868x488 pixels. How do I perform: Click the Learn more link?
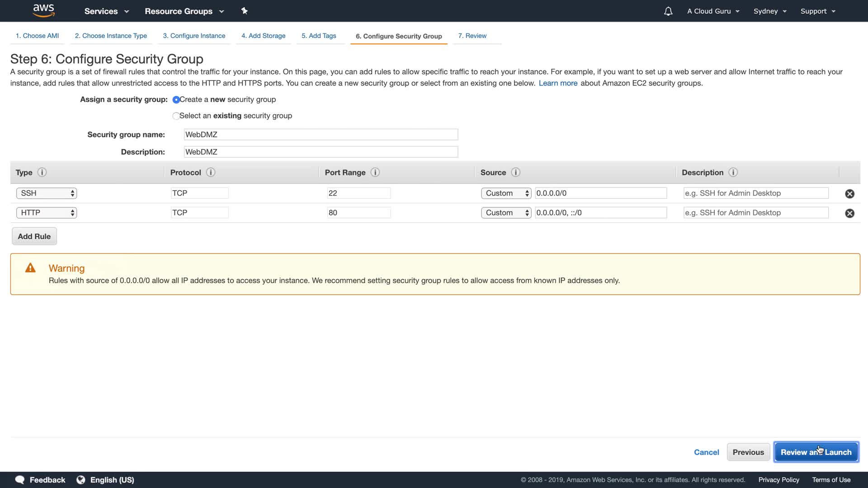[558, 83]
